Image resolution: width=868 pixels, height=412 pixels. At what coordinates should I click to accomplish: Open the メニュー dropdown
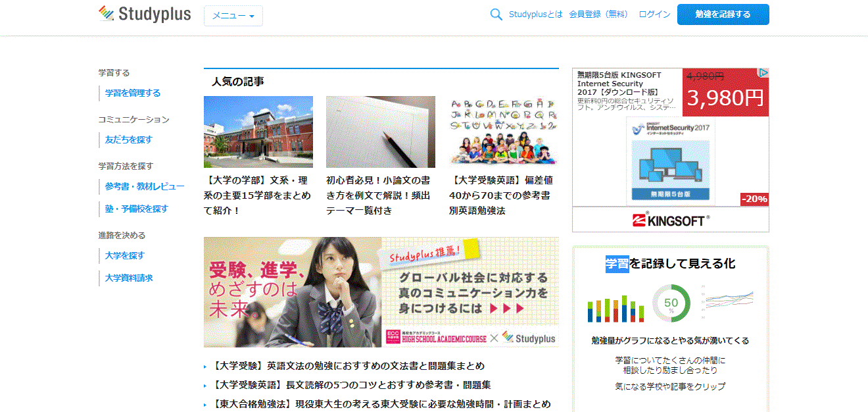(x=233, y=16)
